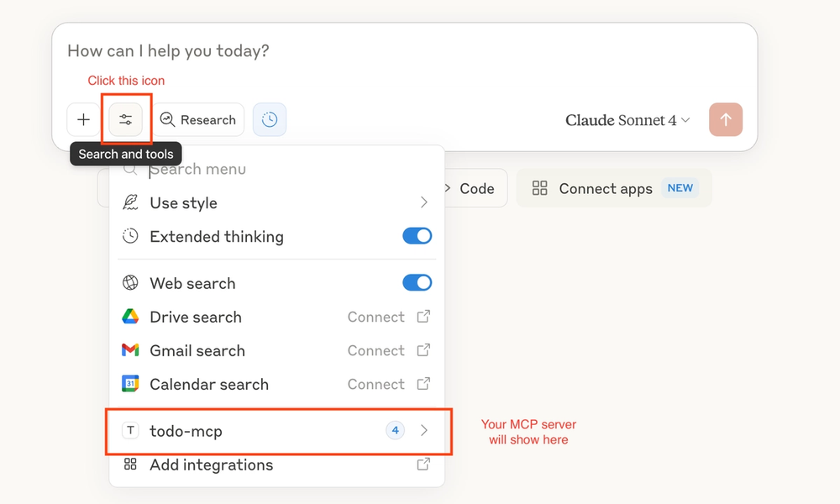Click the T icon beside todo-mcp

pyautogui.click(x=130, y=430)
